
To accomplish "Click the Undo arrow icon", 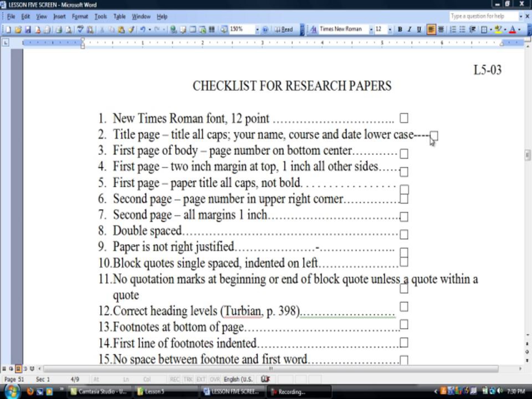I will tap(143, 29).
